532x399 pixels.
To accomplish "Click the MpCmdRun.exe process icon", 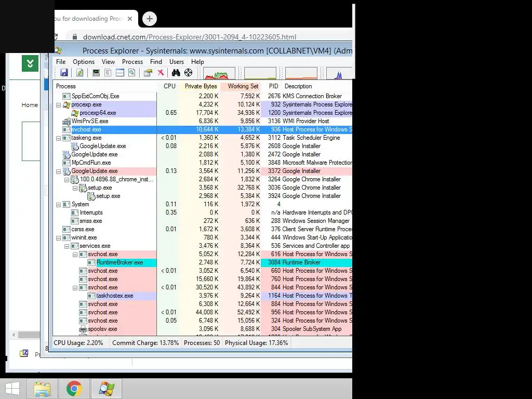I will (x=66, y=163).
